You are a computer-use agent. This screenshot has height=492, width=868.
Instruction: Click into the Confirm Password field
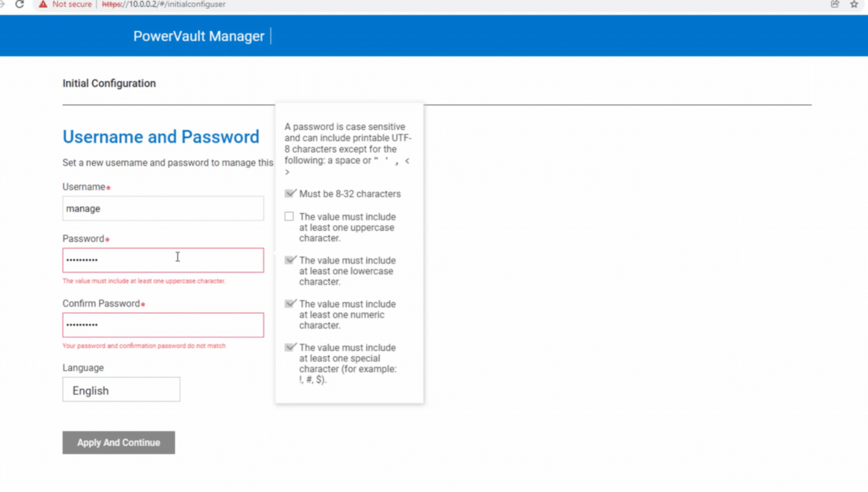[162, 325]
